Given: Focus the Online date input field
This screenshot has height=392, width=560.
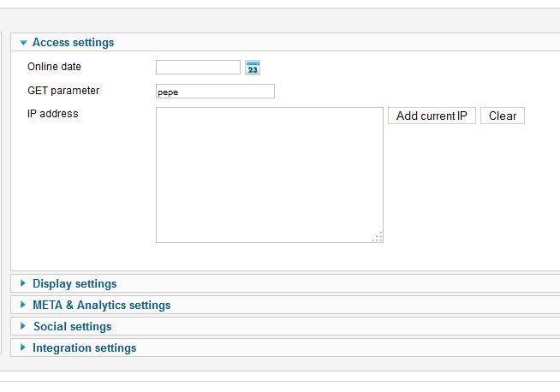Looking at the screenshot, I should point(198,67).
